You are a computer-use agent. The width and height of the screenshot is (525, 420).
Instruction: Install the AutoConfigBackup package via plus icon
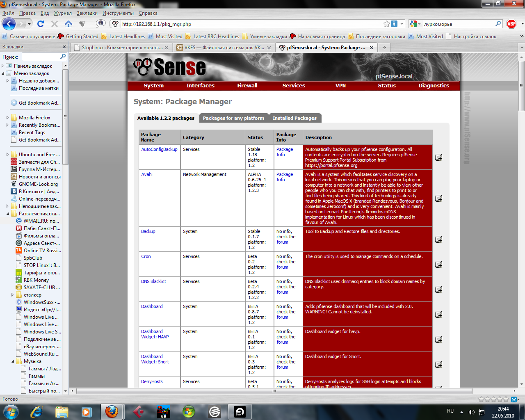[438, 157]
